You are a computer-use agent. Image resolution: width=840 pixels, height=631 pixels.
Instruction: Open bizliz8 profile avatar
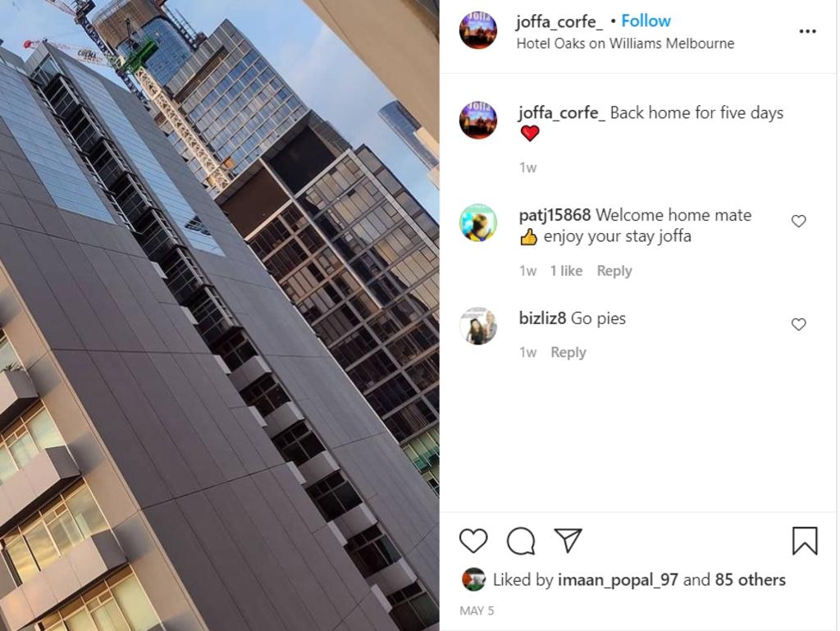coord(478,326)
